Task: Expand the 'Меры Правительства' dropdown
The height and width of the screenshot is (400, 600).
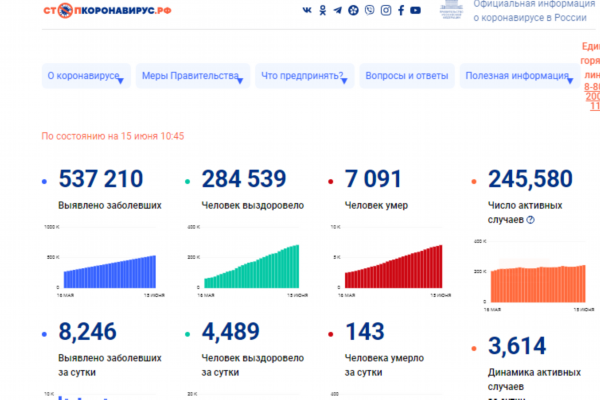Action: click(x=192, y=77)
